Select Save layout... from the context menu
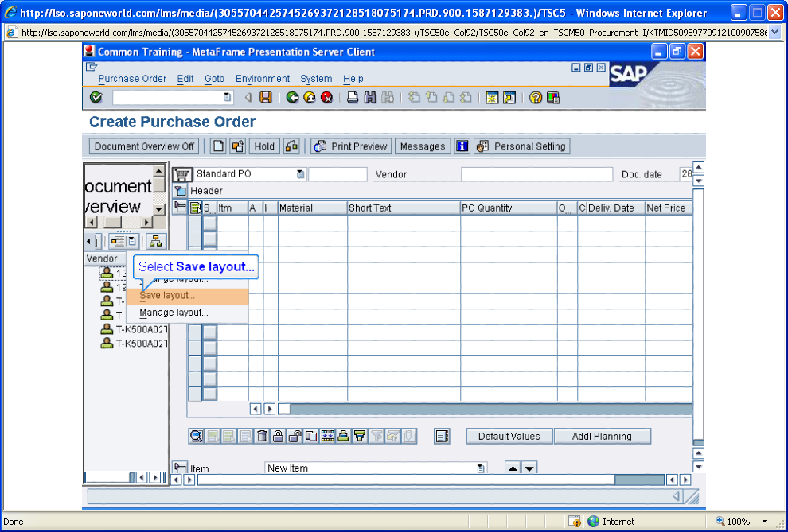This screenshot has height=532, width=788. (187, 296)
